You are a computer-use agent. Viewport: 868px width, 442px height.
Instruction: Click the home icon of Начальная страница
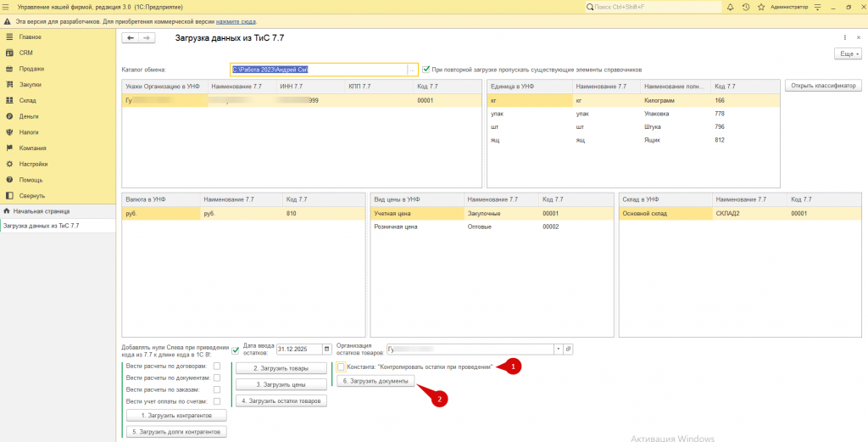(7, 211)
